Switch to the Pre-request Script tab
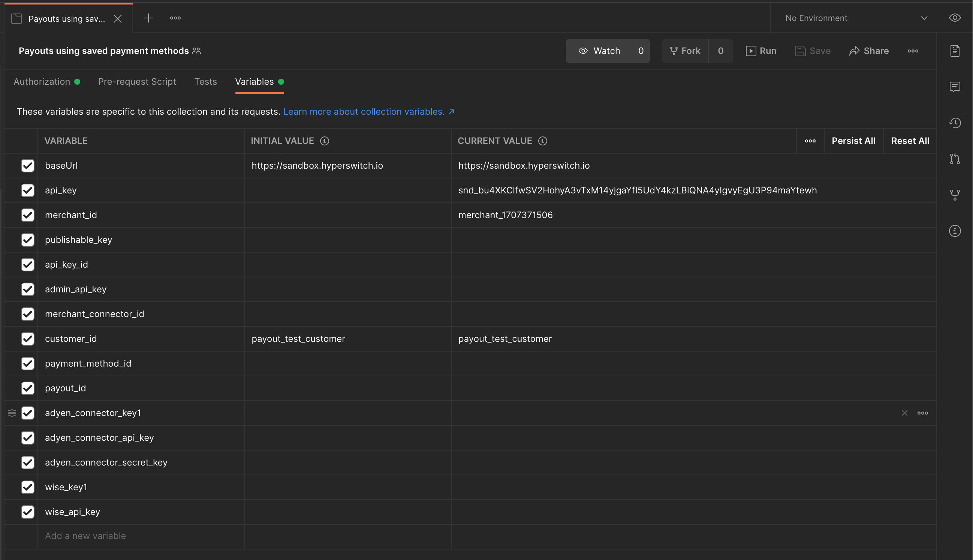The width and height of the screenshot is (973, 560). [137, 81]
